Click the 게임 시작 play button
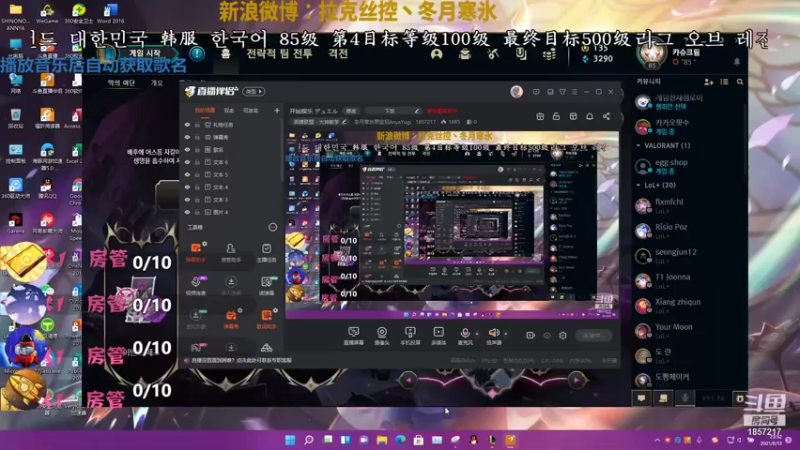Screen dimensions: 800x450 click(x=145, y=53)
